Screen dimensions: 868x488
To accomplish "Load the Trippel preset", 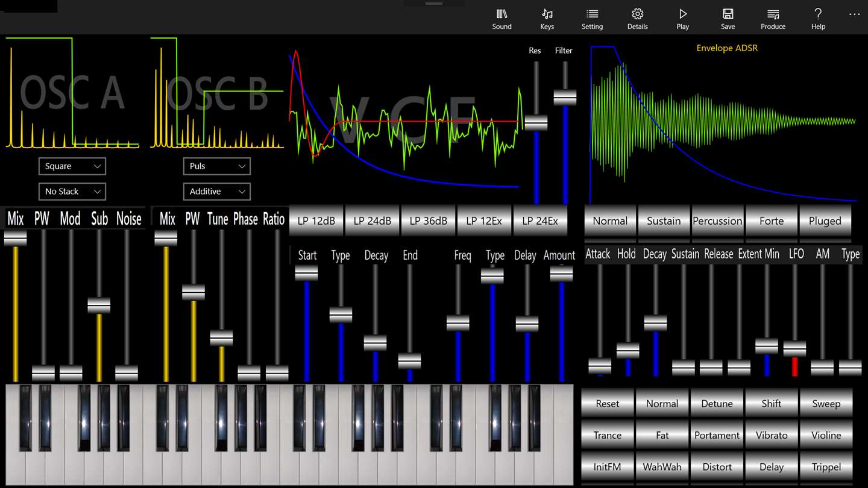I will [x=826, y=467].
